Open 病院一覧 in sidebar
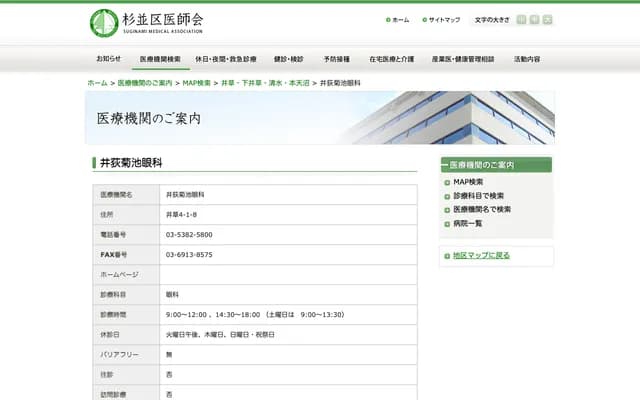The height and width of the screenshot is (400, 640). coord(468,223)
